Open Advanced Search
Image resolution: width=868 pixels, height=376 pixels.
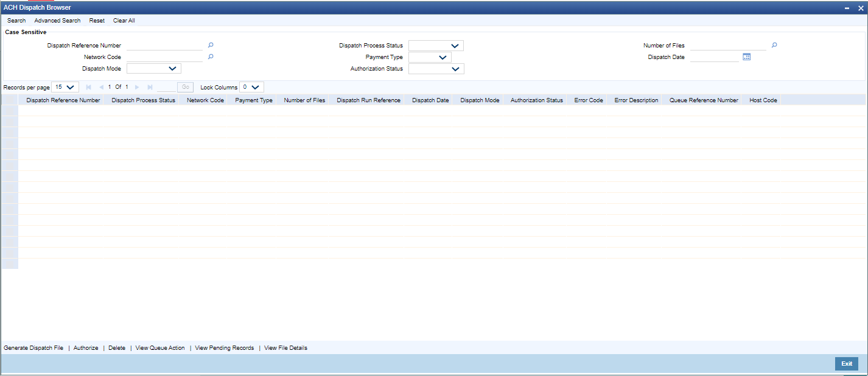coord(57,21)
